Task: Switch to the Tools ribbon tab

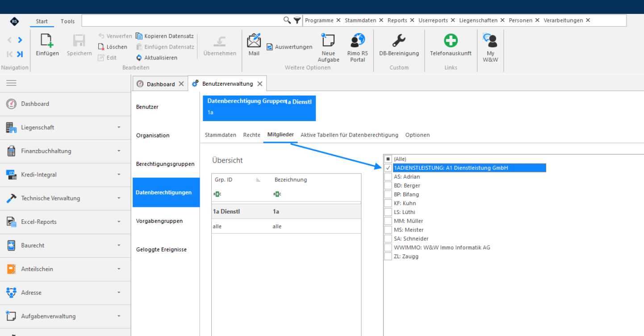Action: [68, 21]
